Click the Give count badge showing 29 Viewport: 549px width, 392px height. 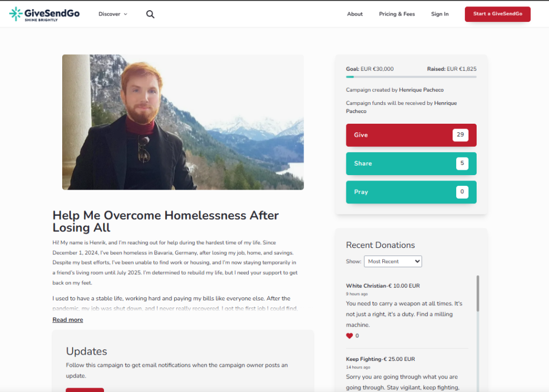point(460,134)
